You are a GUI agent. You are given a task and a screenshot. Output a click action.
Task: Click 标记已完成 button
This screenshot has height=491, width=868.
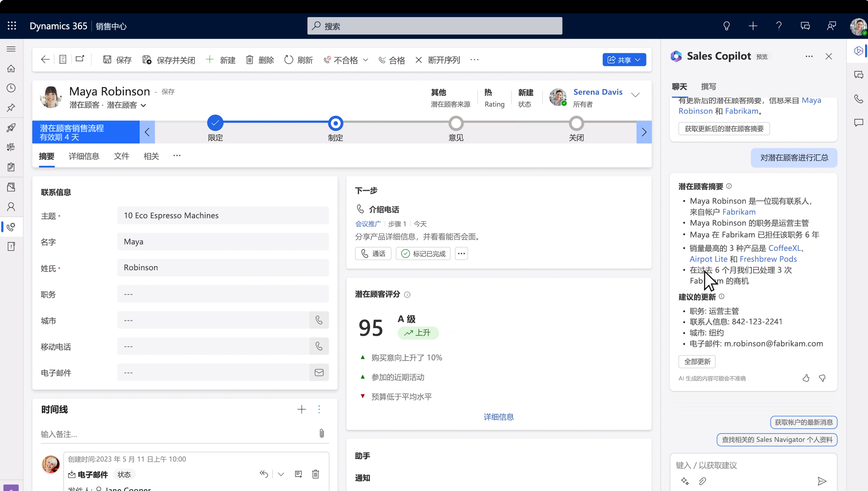(423, 254)
